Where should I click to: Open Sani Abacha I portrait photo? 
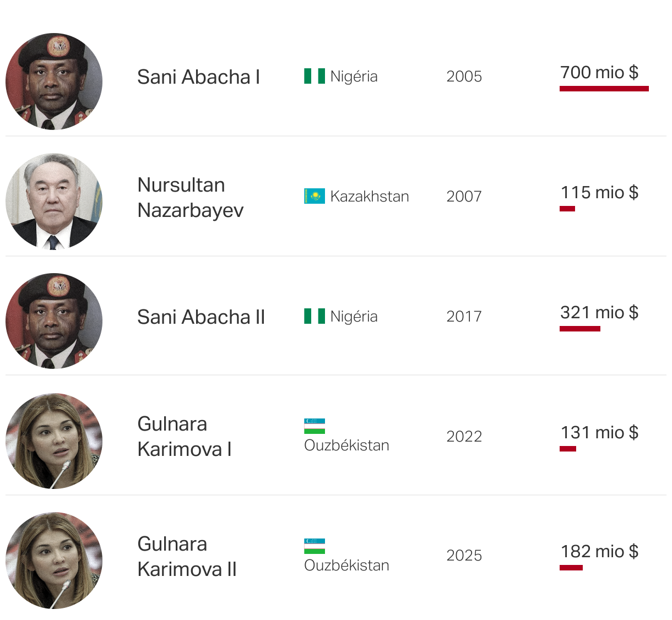(x=54, y=81)
